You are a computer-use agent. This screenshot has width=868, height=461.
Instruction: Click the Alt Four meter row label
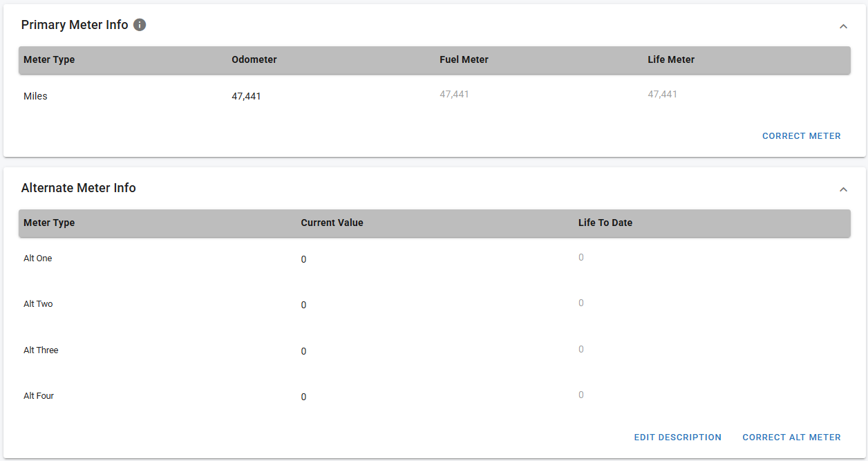tap(39, 395)
